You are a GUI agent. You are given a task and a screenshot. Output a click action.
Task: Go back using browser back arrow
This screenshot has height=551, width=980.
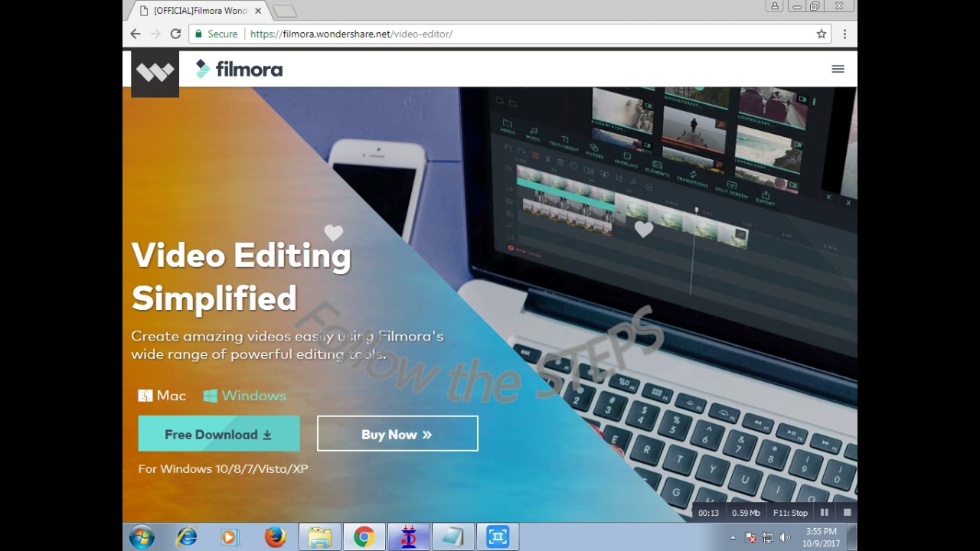pos(136,34)
